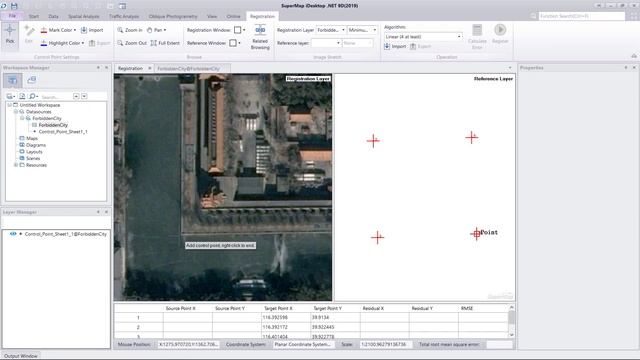Screen dimensions: 640x360
Task: Switch to the Data ribbon tab
Action: [x=53, y=16]
